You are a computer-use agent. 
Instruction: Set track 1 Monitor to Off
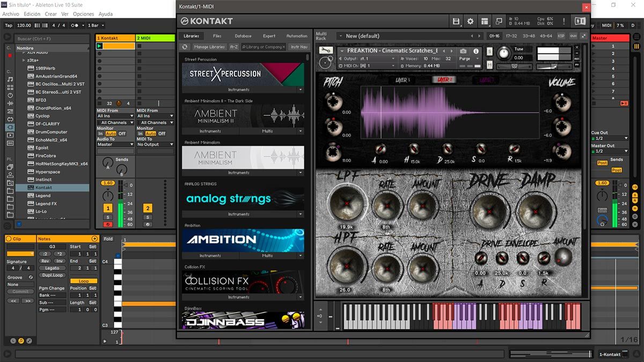(x=122, y=134)
